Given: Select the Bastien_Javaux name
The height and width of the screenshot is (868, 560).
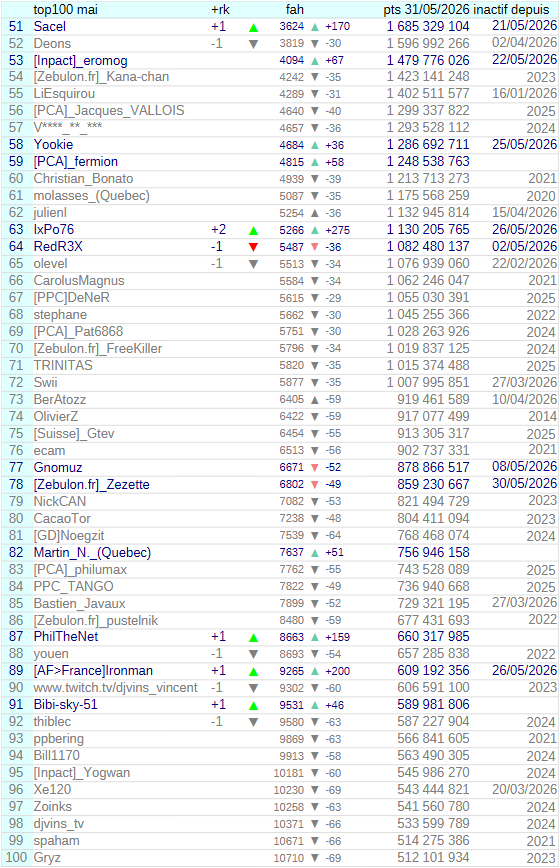Looking at the screenshot, I should [x=79, y=604].
